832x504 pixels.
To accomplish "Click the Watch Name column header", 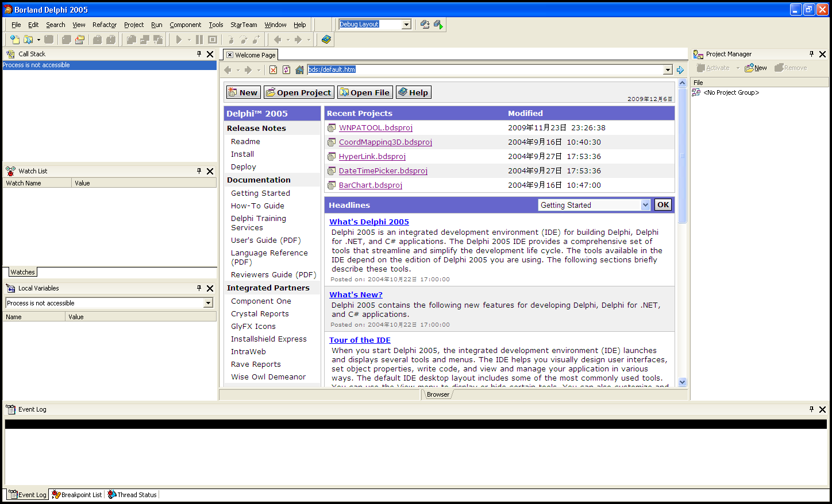I will tap(37, 183).
